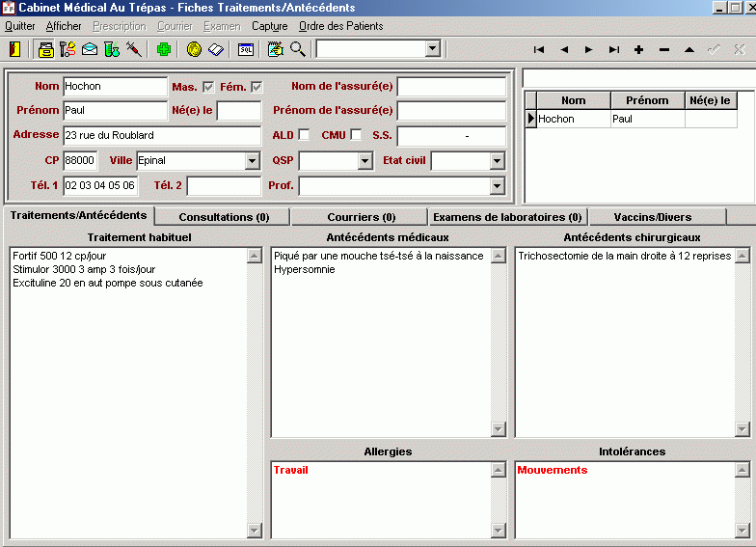The image size is (756, 547).
Task: Open the Quitter menu
Action: pos(19,26)
